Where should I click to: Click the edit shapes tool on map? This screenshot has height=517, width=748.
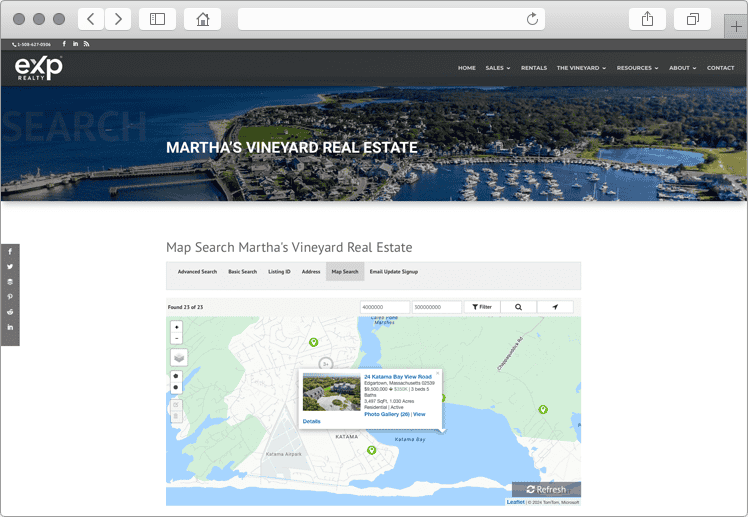(177, 405)
